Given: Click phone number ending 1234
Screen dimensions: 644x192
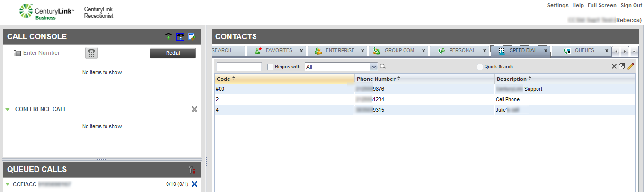Looking at the screenshot, I should click(x=371, y=100).
